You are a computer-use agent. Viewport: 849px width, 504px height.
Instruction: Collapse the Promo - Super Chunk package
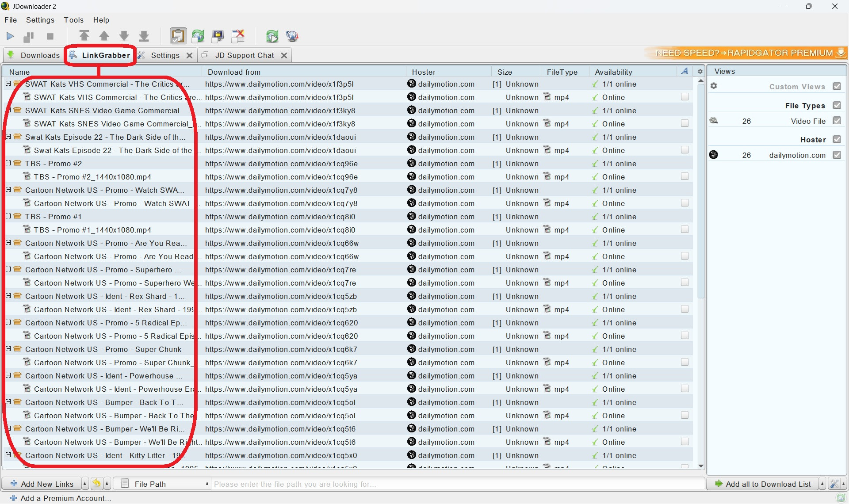tap(8, 349)
